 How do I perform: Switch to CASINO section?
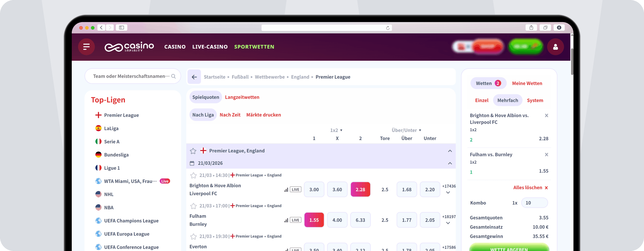175,47
